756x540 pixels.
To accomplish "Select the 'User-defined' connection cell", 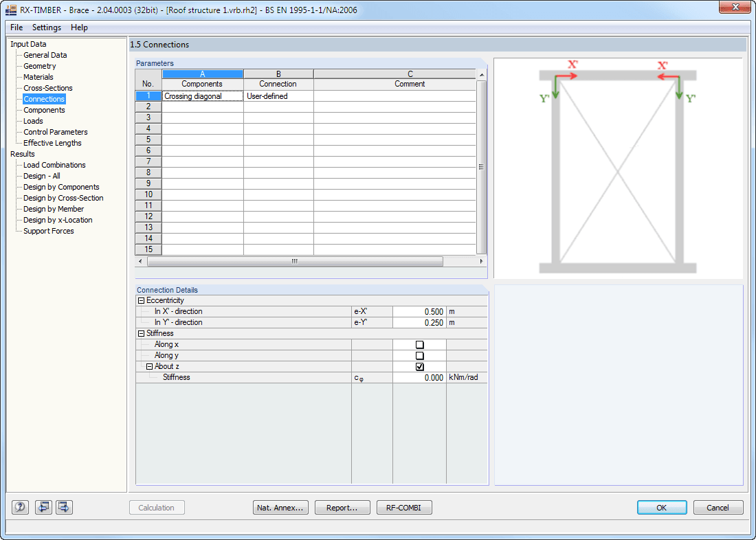I will (x=278, y=96).
